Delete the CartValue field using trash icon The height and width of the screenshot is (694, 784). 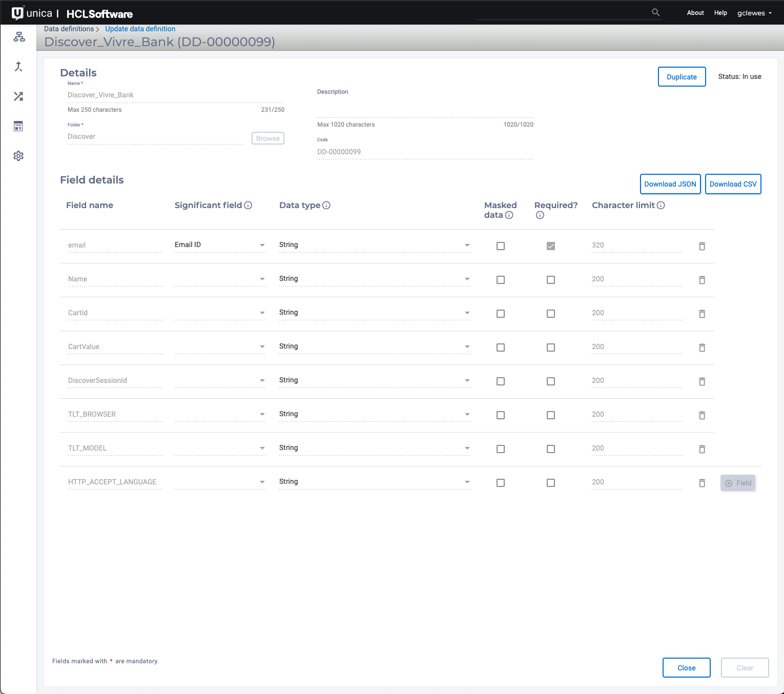(702, 348)
